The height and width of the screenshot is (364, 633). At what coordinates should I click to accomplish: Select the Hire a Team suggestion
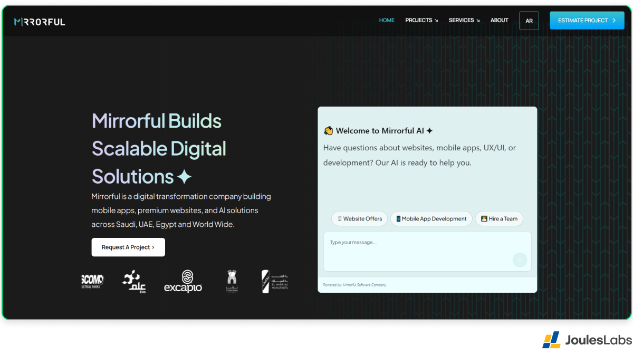pyautogui.click(x=499, y=218)
